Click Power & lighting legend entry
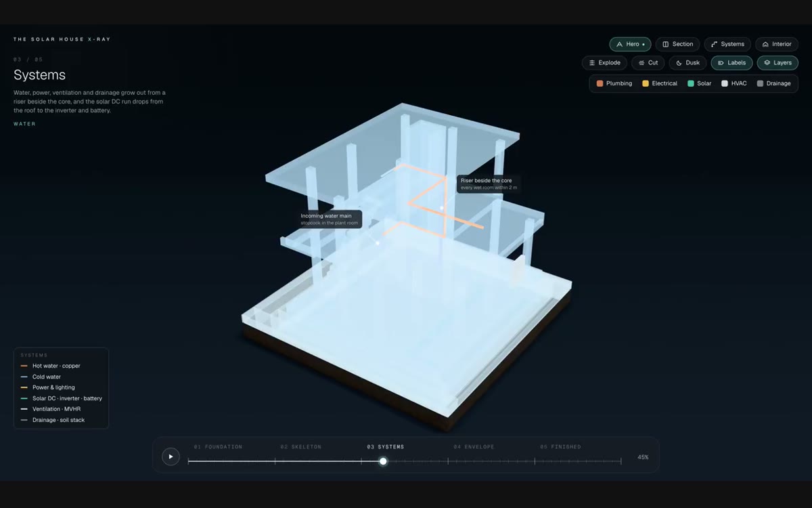Image resolution: width=812 pixels, height=508 pixels. [x=48, y=387]
